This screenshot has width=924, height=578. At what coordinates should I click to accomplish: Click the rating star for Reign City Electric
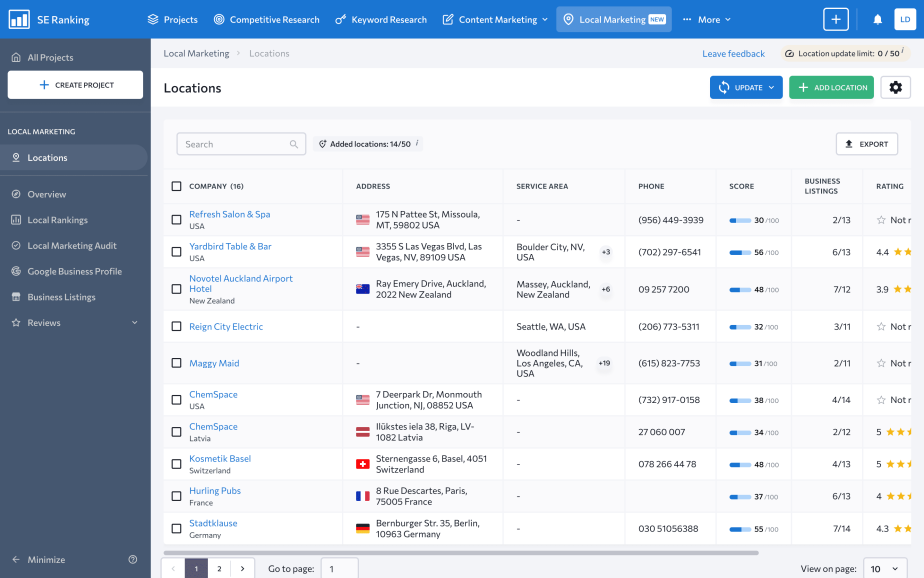(881, 326)
